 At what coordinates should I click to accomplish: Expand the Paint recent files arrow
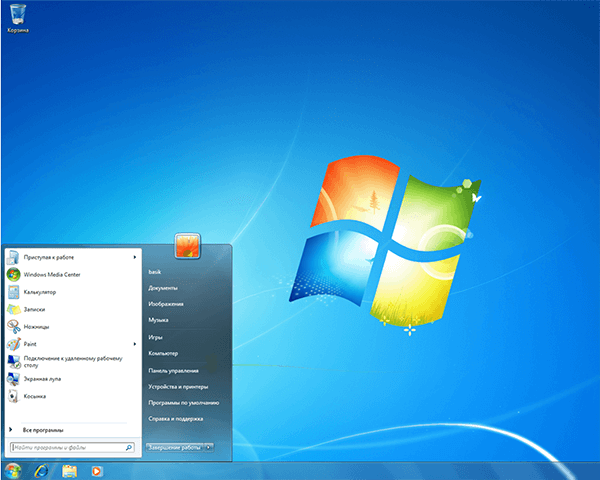click(135, 344)
